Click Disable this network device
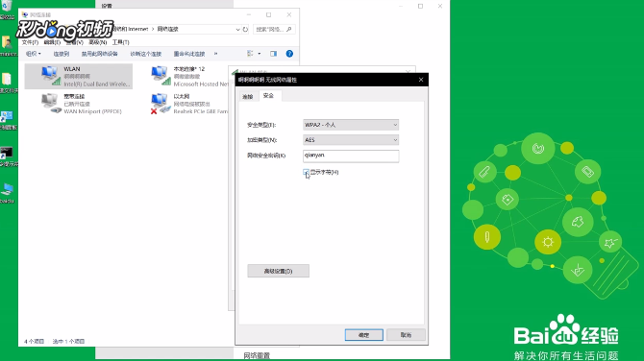Image resolution: width=644 pixels, height=361 pixels. click(x=99, y=54)
